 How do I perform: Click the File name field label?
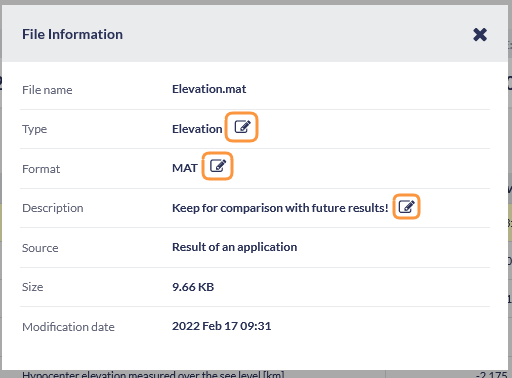47,90
